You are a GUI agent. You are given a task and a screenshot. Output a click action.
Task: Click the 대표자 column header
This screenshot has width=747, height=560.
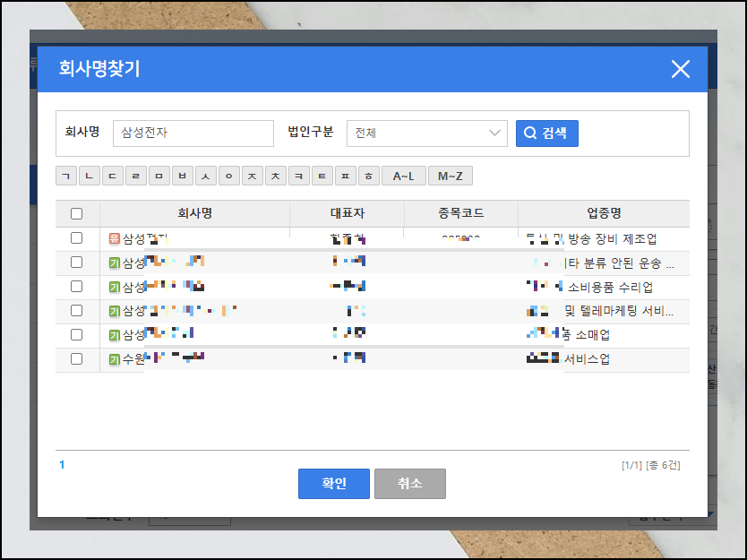(348, 213)
